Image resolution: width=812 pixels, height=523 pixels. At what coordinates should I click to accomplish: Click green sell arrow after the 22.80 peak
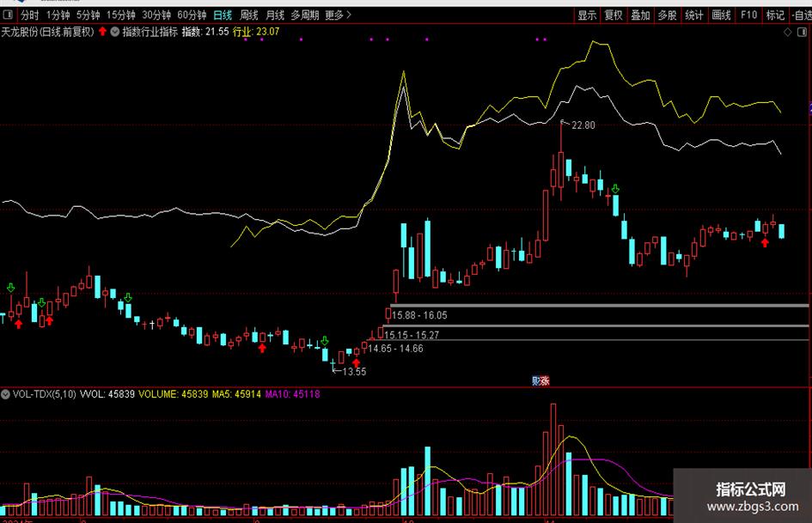pos(615,189)
